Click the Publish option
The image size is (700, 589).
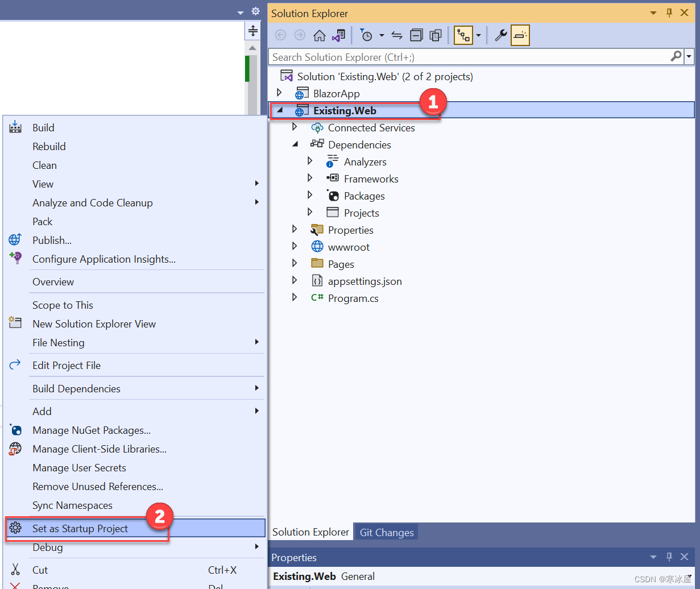(x=52, y=240)
